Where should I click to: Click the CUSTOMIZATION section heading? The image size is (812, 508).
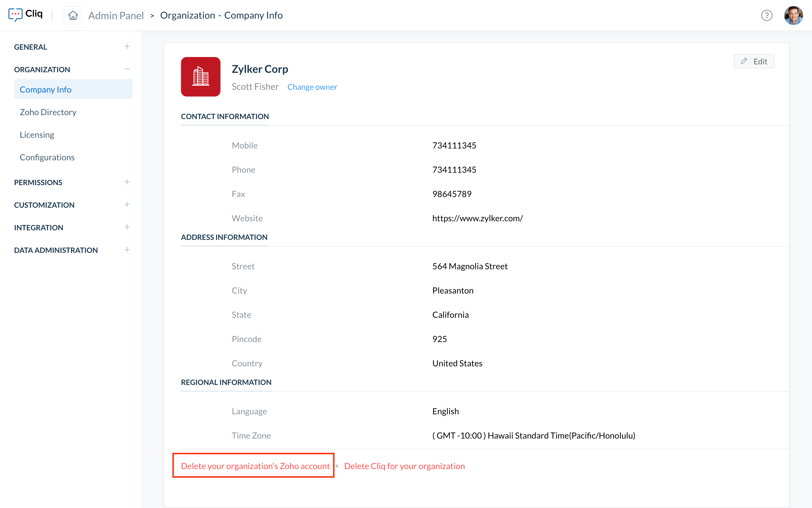[x=44, y=205]
